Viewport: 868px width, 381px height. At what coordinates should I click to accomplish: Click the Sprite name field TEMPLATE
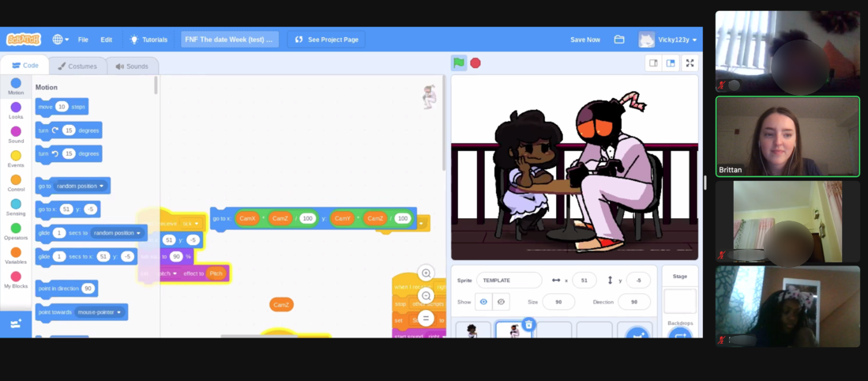tap(509, 280)
